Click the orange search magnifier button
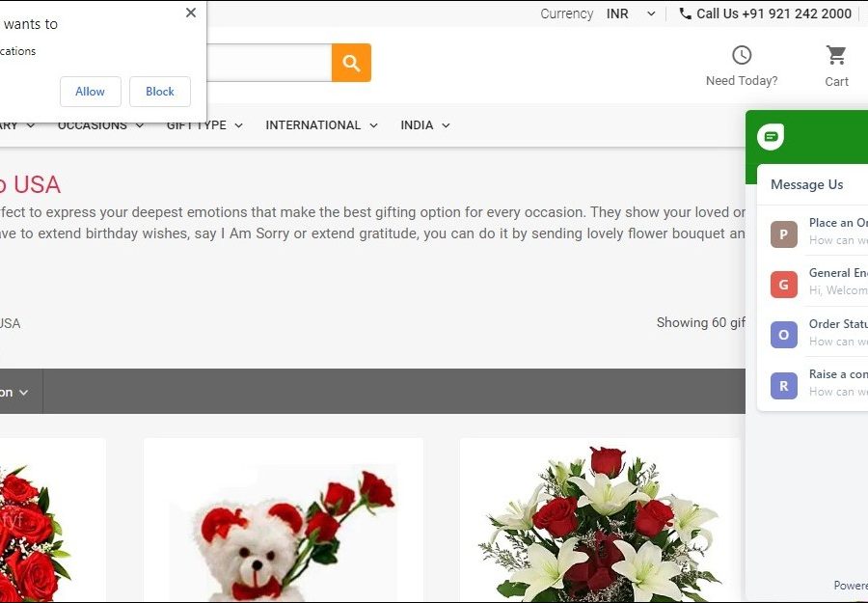The width and height of the screenshot is (868, 603). [351, 63]
